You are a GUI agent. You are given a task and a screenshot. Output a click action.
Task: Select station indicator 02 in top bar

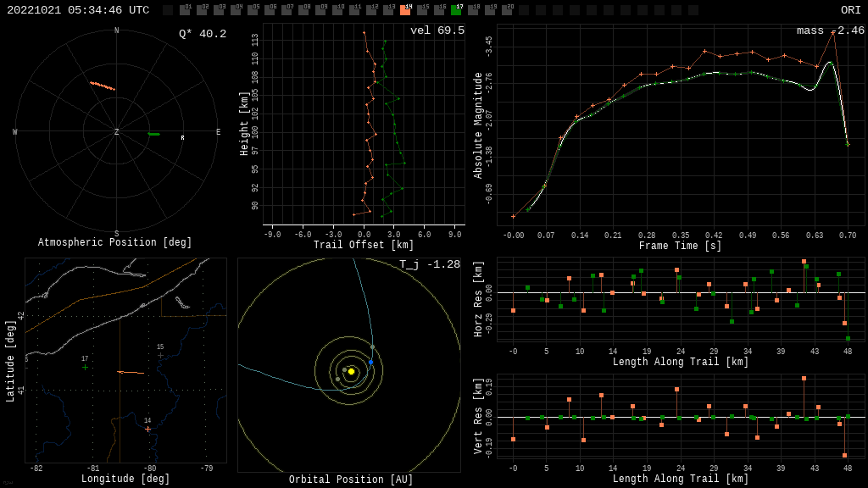tap(202, 9)
